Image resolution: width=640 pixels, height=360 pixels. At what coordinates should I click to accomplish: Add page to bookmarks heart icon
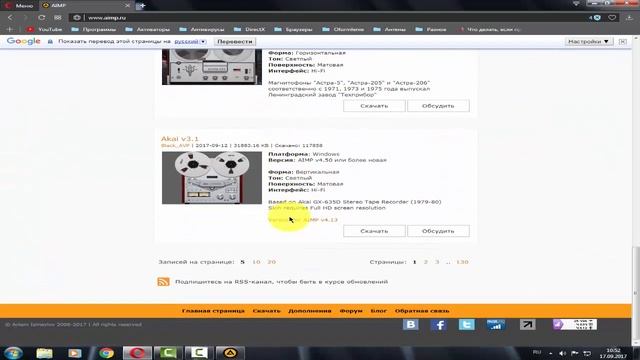tap(612, 18)
